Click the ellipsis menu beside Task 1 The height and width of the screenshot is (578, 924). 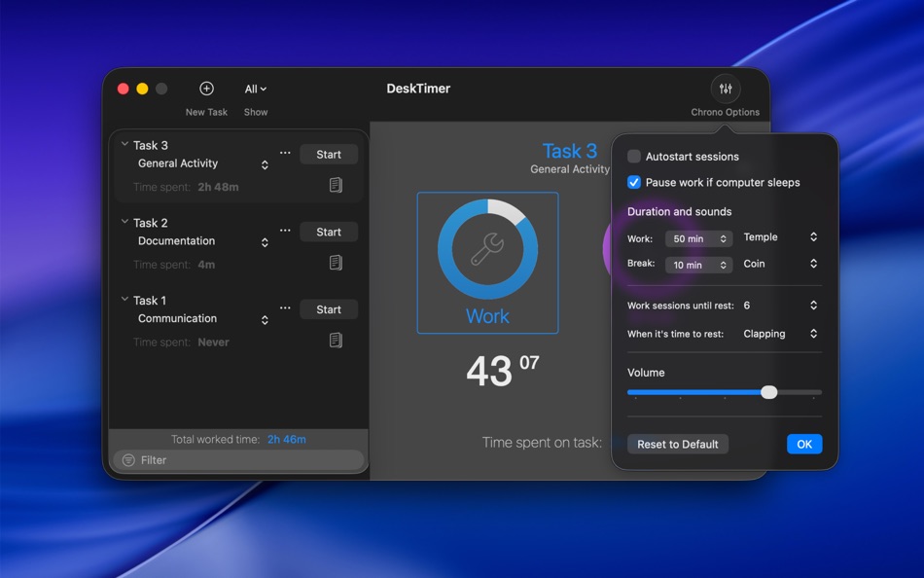point(285,307)
